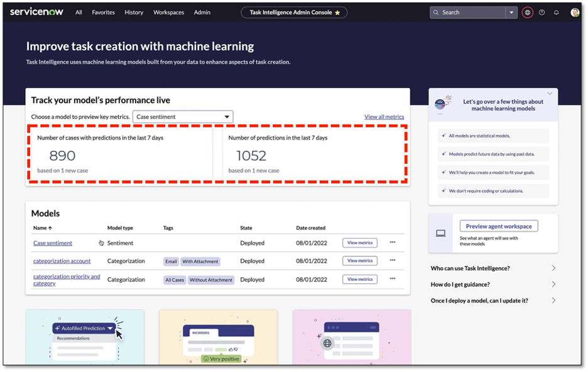
Task: Sort the models by Name column
Action: pos(43,227)
